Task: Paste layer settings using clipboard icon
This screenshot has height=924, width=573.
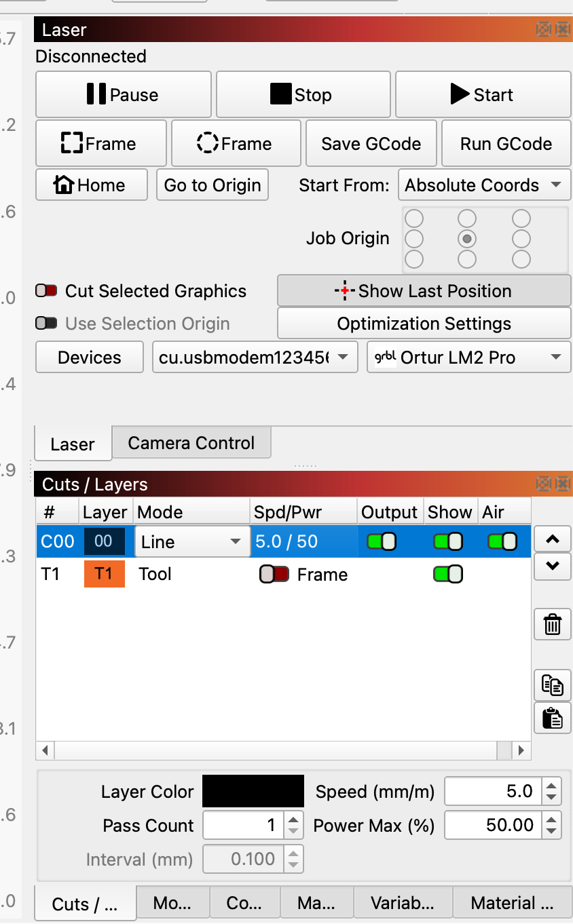Action: [x=552, y=718]
